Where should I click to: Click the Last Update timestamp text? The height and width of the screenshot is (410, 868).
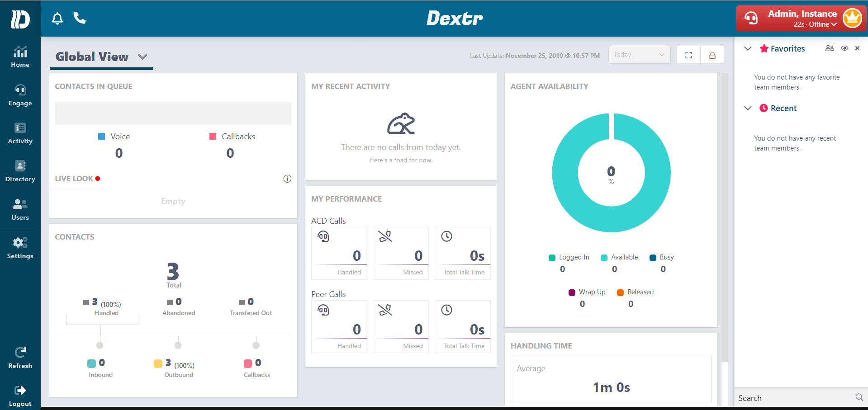(x=535, y=56)
